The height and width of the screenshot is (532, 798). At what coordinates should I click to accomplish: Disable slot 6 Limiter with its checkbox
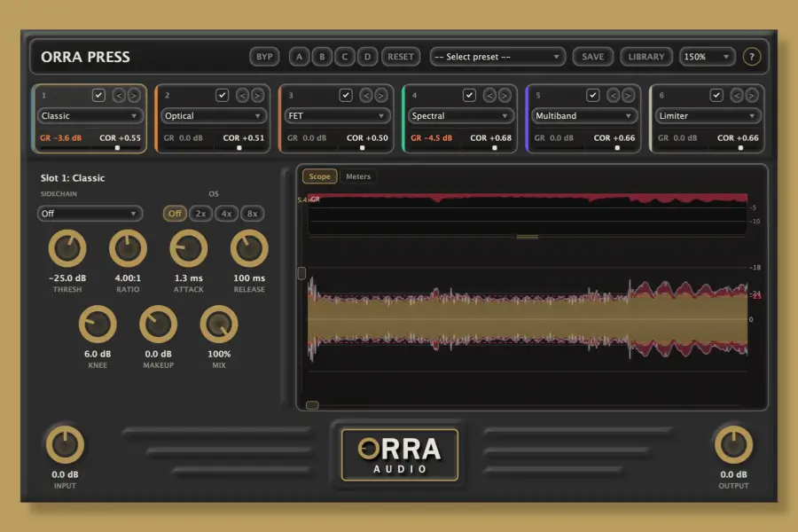click(x=716, y=95)
